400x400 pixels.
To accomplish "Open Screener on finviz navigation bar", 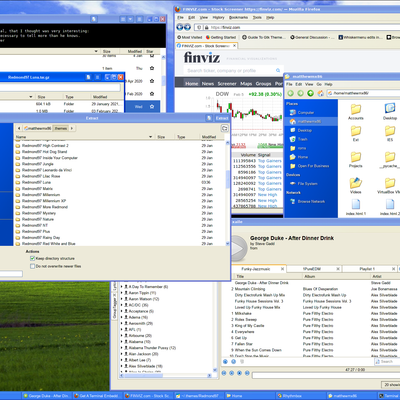I will [227, 84].
